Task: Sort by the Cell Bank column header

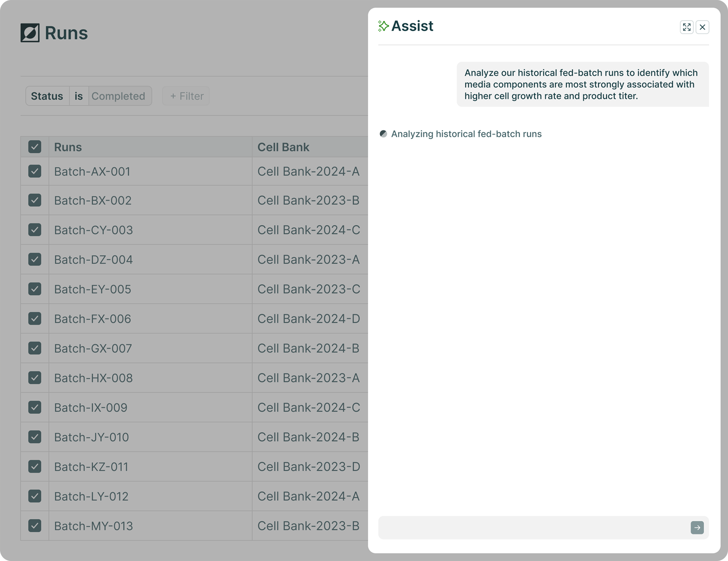Action: point(283,147)
